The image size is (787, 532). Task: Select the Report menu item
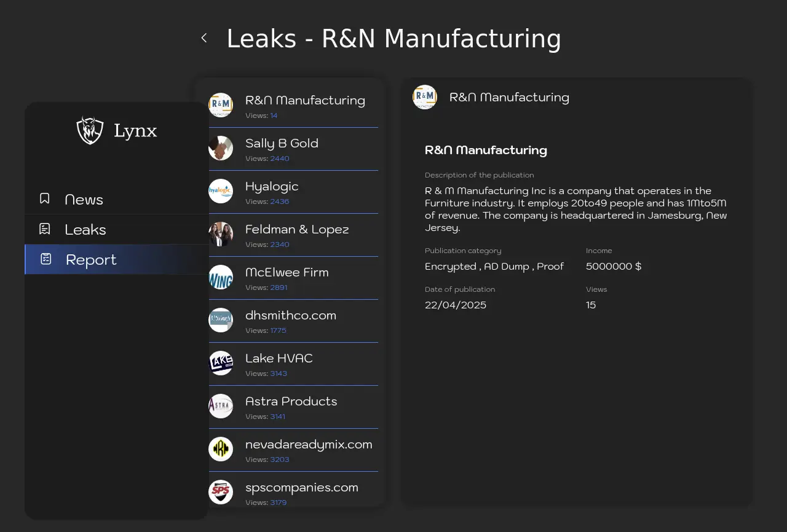tap(91, 260)
